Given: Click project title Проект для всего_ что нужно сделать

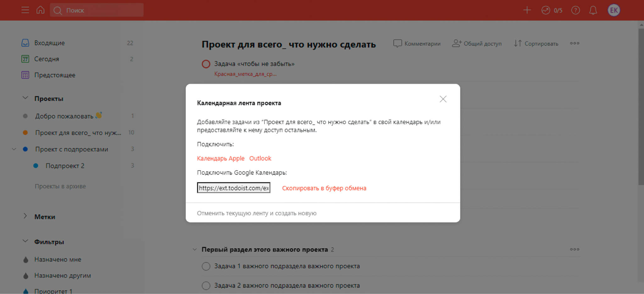Looking at the screenshot, I should click(289, 44).
